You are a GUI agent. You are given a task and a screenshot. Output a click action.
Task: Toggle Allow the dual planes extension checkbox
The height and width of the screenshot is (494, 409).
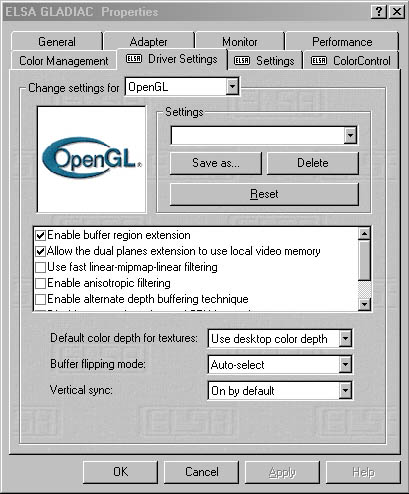41,251
